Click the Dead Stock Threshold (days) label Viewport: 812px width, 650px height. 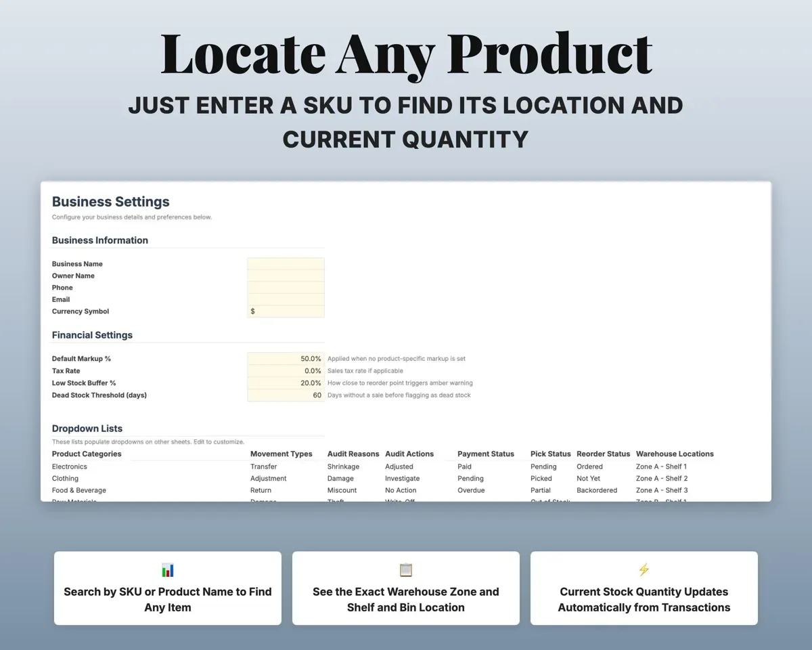coord(99,395)
